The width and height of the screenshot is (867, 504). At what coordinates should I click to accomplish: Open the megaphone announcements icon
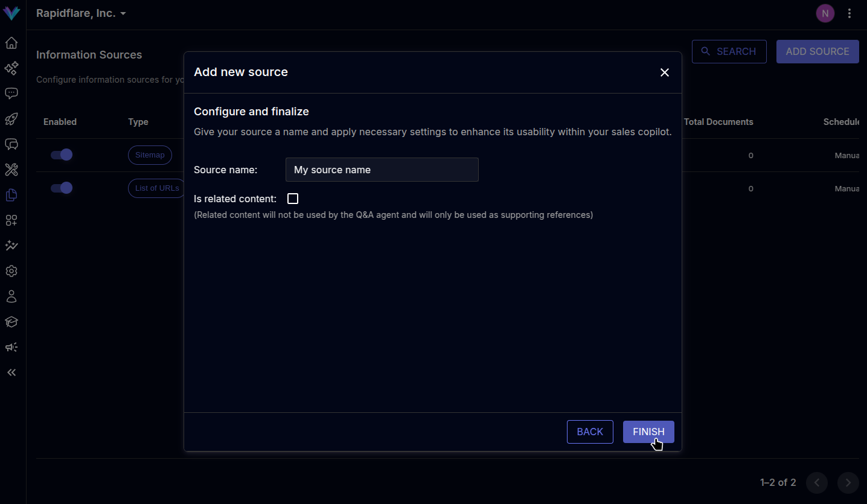pyautogui.click(x=11, y=347)
